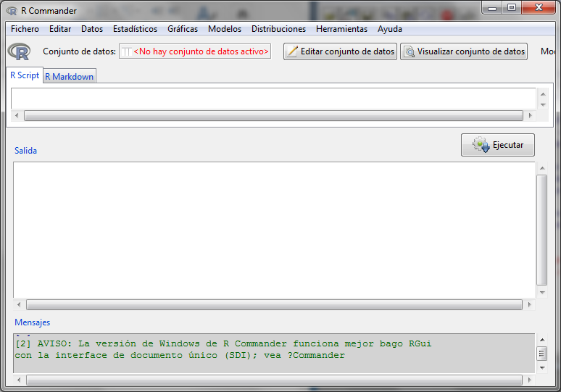
Task: Click Visualizar conjunto de datos button
Action: click(x=464, y=51)
